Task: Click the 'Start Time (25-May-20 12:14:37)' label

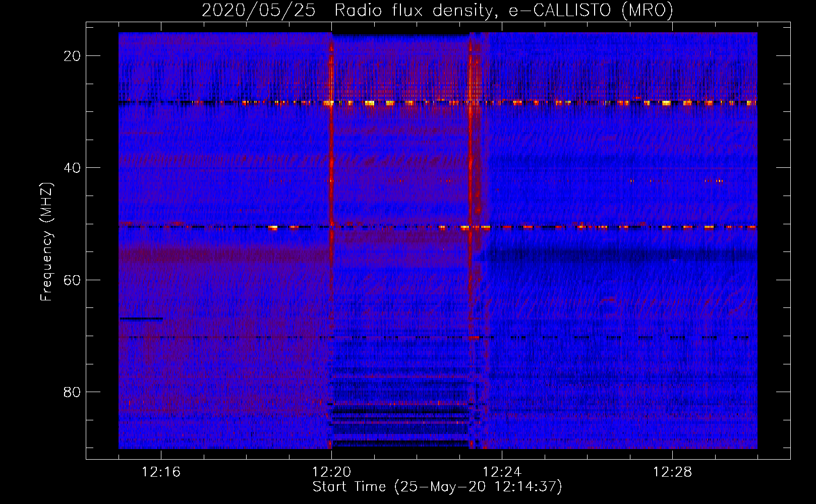Action: click(437, 487)
